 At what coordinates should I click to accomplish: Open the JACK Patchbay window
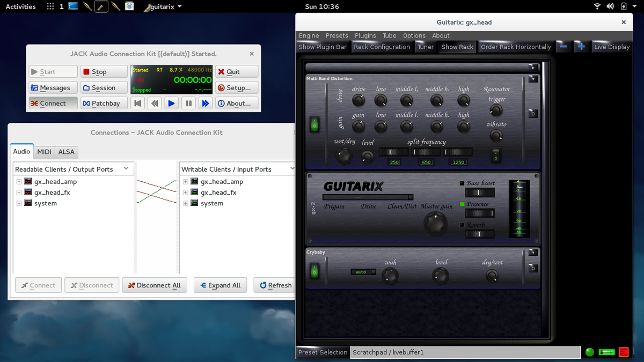point(104,104)
